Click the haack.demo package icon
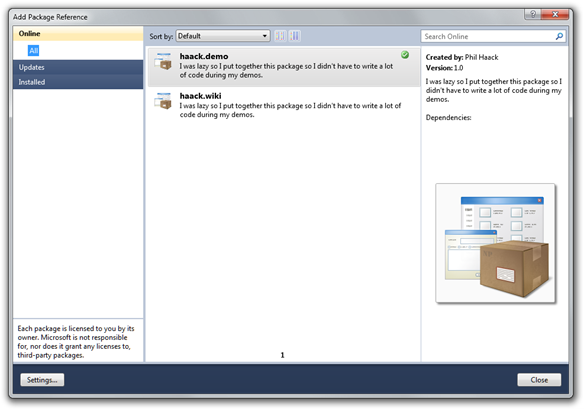The height and width of the screenshot is (409, 584). tap(163, 61)
